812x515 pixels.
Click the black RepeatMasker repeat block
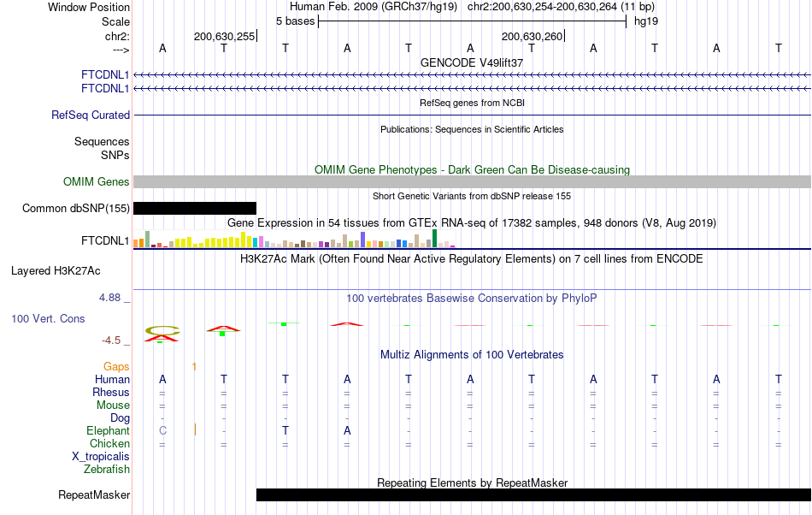tap(533, 494)
